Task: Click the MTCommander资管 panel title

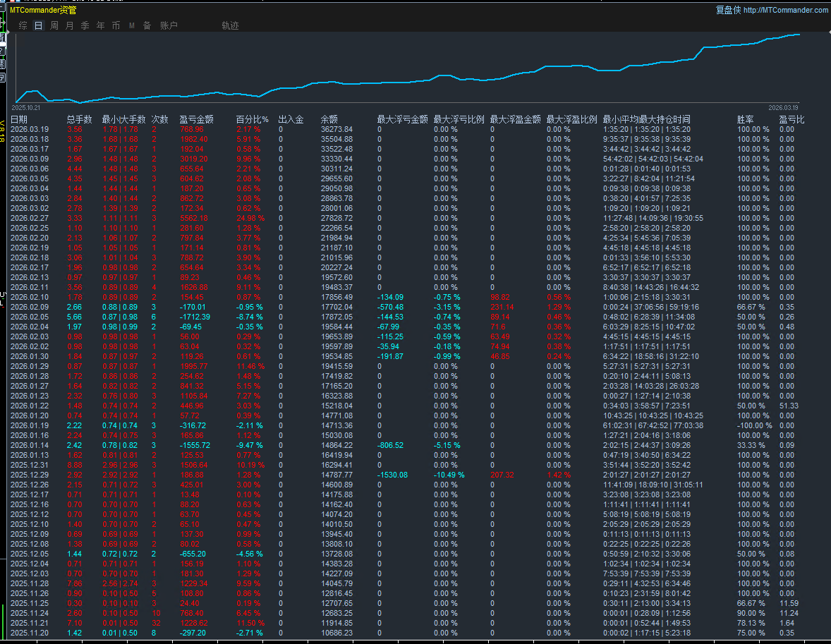Action: (43, 10)
